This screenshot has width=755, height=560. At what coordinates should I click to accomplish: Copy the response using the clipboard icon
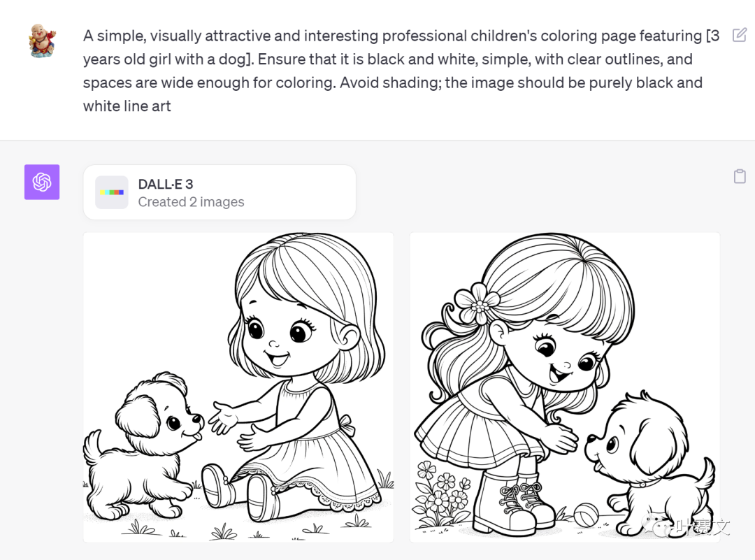coord(740,176)
